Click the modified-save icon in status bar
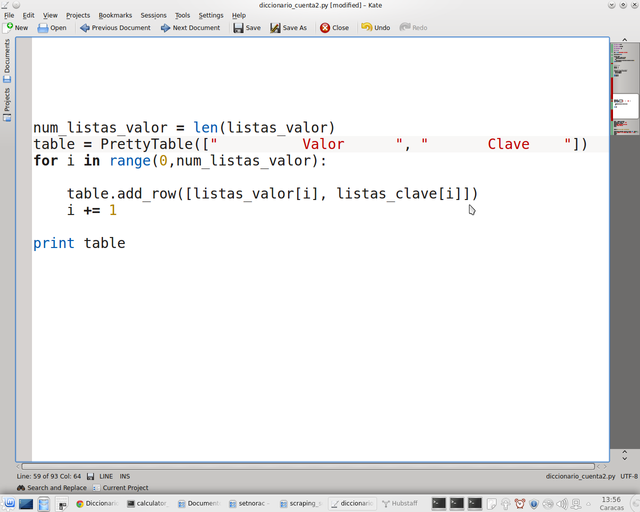 coord(91,476)
